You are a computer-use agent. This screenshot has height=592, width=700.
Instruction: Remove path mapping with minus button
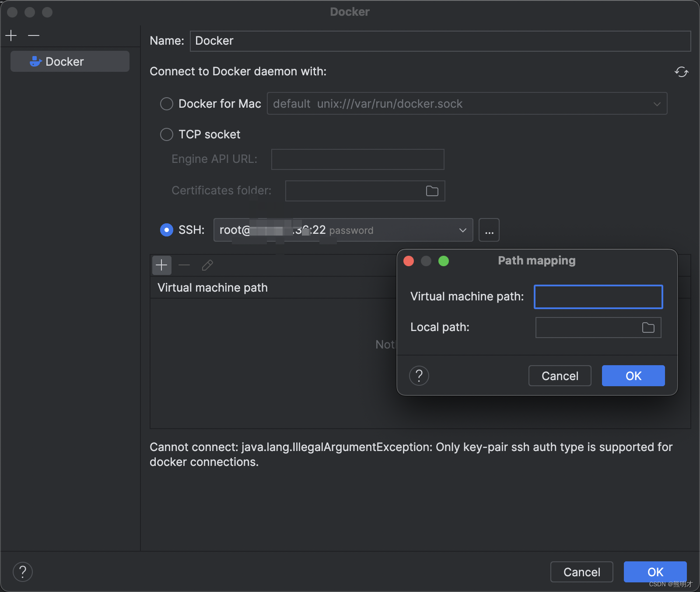(x=184, y=265)
